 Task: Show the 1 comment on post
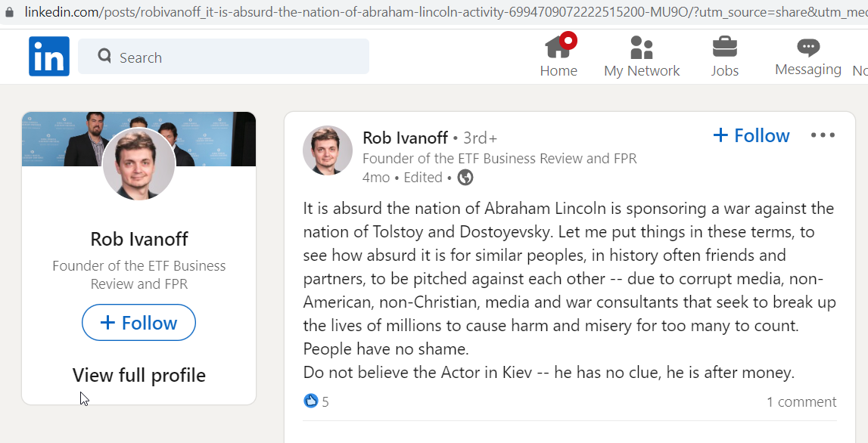(801, 402)
